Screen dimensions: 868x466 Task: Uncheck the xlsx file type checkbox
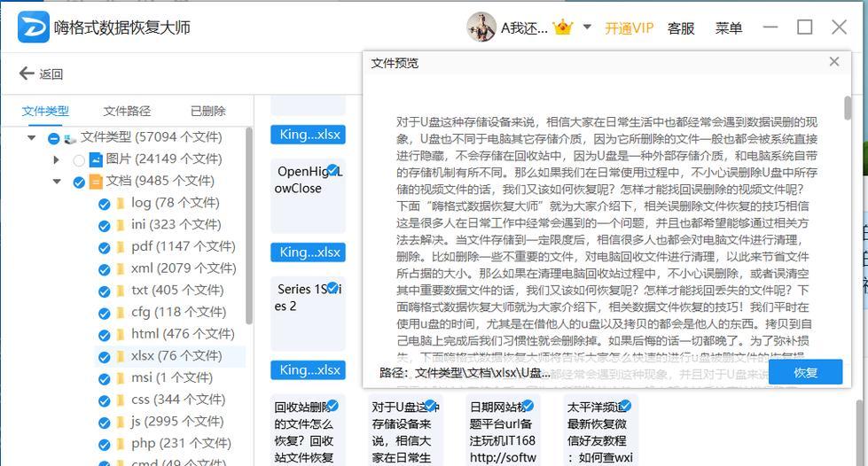104,357
